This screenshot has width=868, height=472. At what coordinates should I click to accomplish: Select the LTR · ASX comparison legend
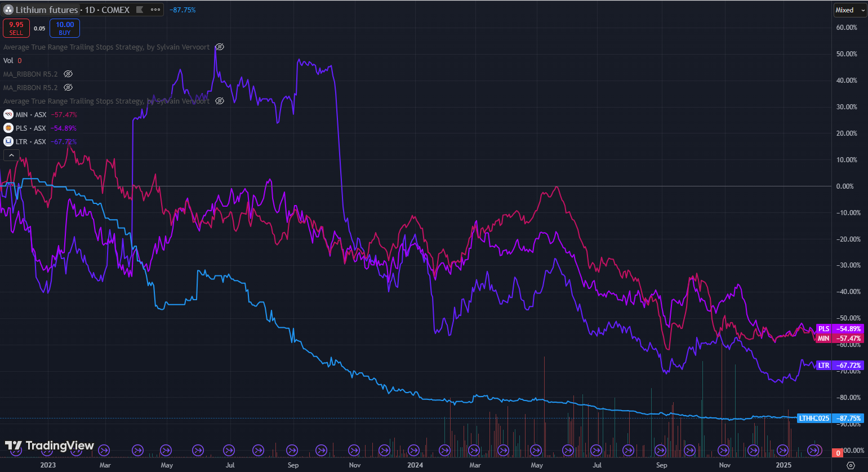point(31,141)
